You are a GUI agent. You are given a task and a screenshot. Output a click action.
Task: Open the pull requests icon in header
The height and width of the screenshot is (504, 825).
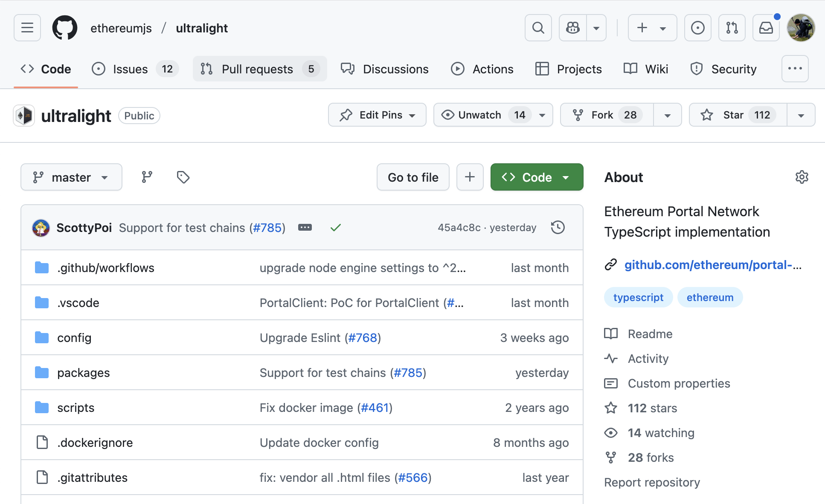click(732, 27)
